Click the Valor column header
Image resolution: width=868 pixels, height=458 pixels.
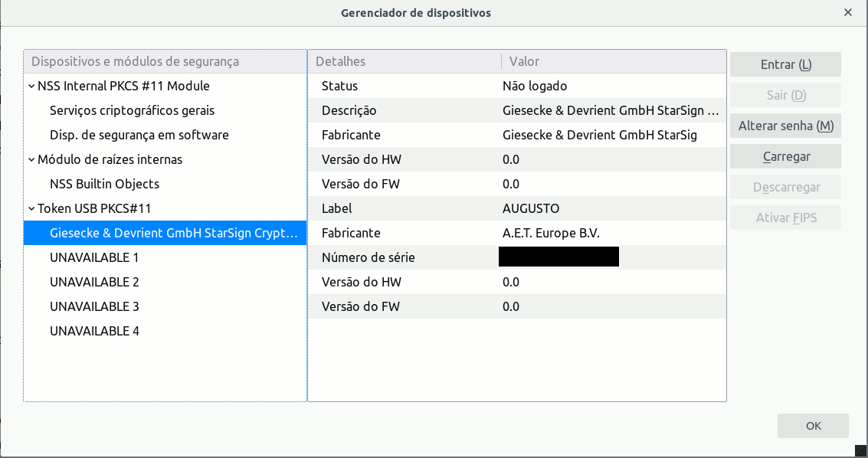point(614,61)
